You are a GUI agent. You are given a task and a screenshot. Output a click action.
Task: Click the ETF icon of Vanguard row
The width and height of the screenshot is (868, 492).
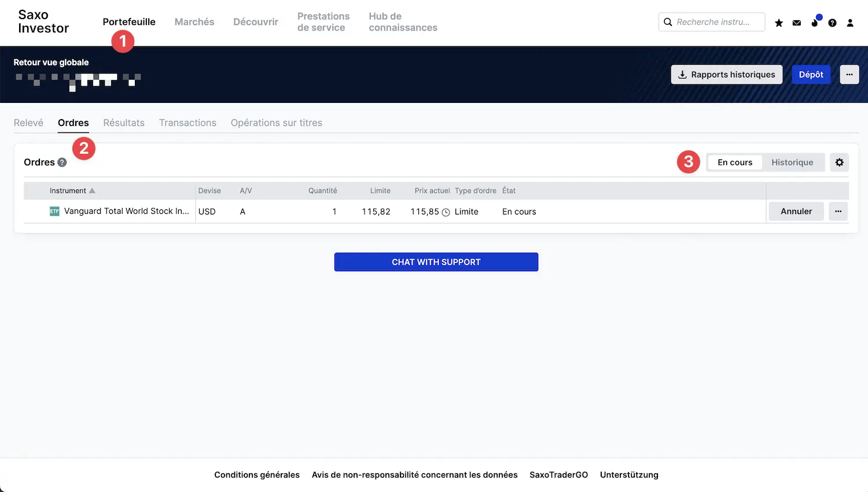(54, 212)
